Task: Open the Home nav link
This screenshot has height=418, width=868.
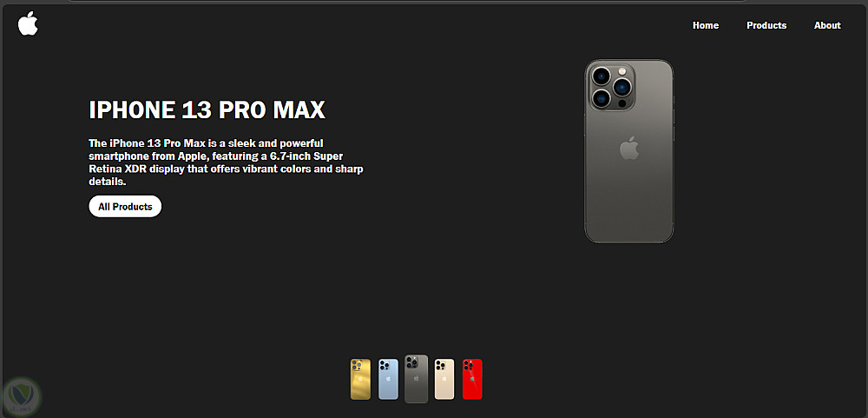Action: pos(705,25)
